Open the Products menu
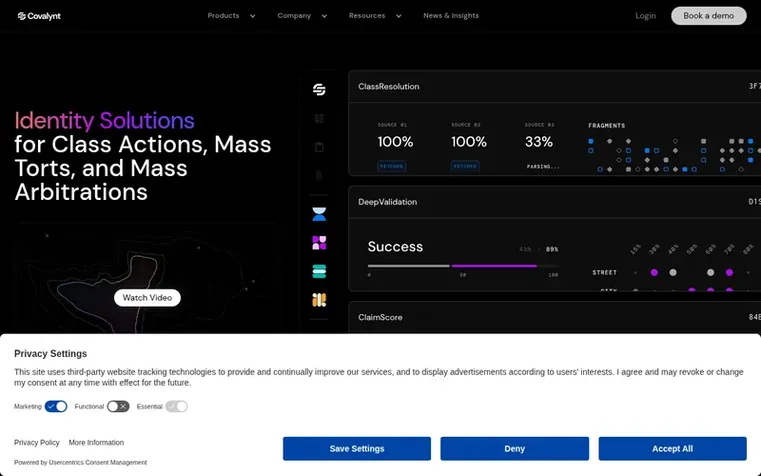 223,16
